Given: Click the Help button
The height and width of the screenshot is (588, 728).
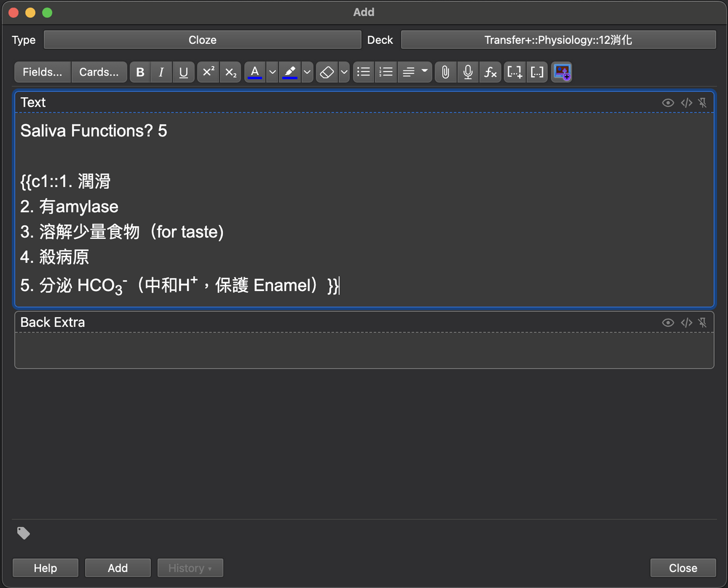Looking at the screenshot, I should (45, 568).
